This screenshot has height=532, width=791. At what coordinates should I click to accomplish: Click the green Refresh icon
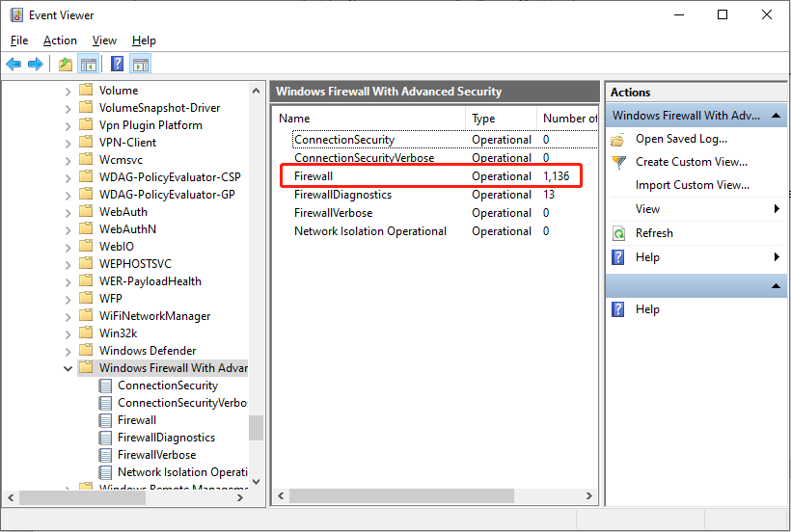tap(618, 233)
